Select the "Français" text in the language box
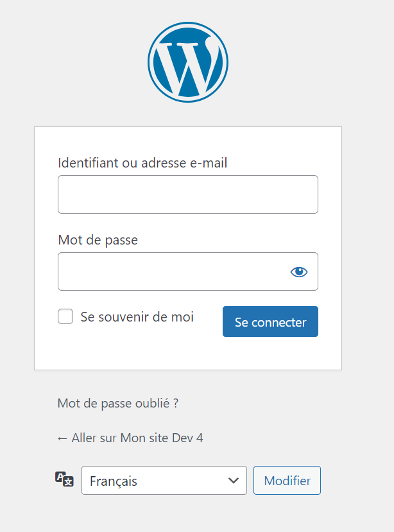The height and width of the screenshot is (532, 394). tap(114, 481)
